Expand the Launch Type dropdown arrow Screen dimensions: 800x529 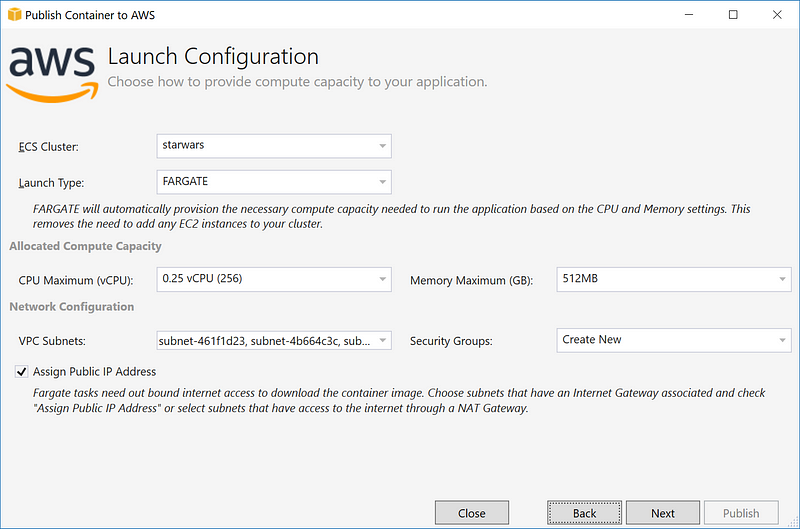point(382,182)
